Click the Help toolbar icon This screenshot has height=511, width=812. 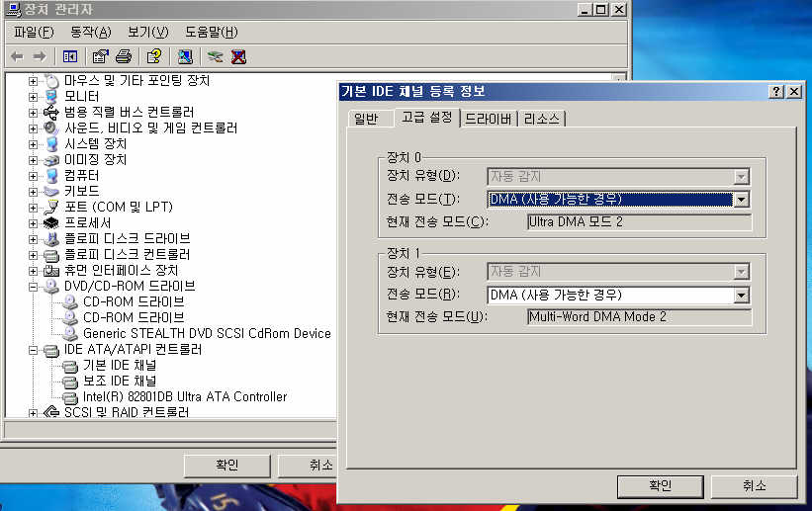pos(153,56)
